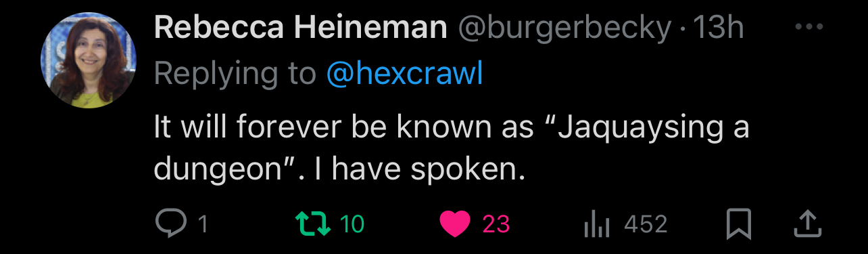Click the pink like count 23
The height and width of the screenshot is (254, 868).
(496, 224)
